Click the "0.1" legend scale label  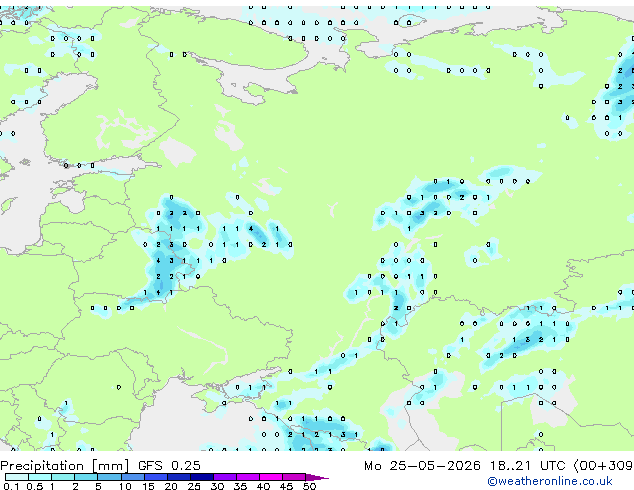pos(11,486)
